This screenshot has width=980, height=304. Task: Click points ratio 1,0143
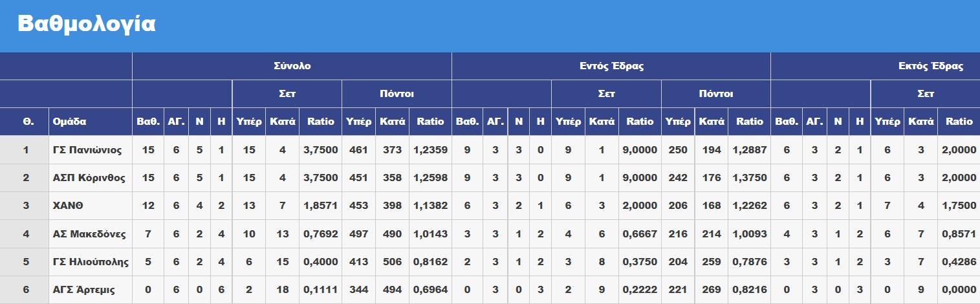pyautogui.click(x=431, y=234)
